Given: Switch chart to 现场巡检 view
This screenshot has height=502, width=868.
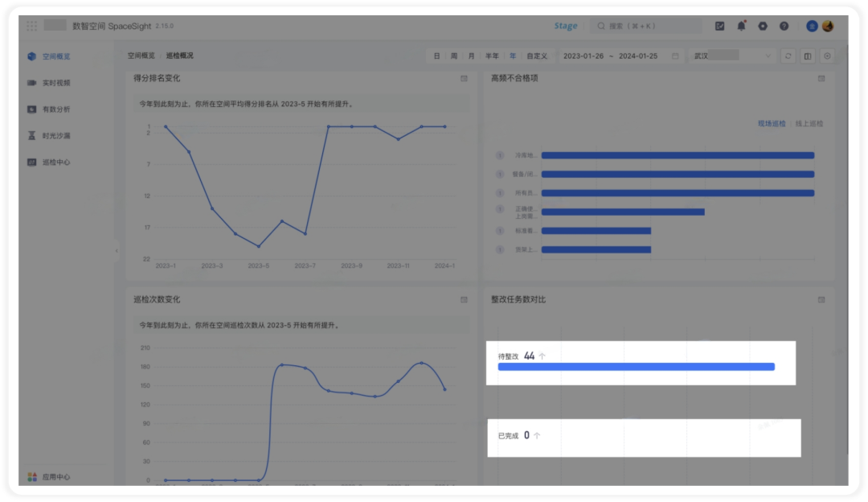Looking at the screenshot, I should coord(771,124).
